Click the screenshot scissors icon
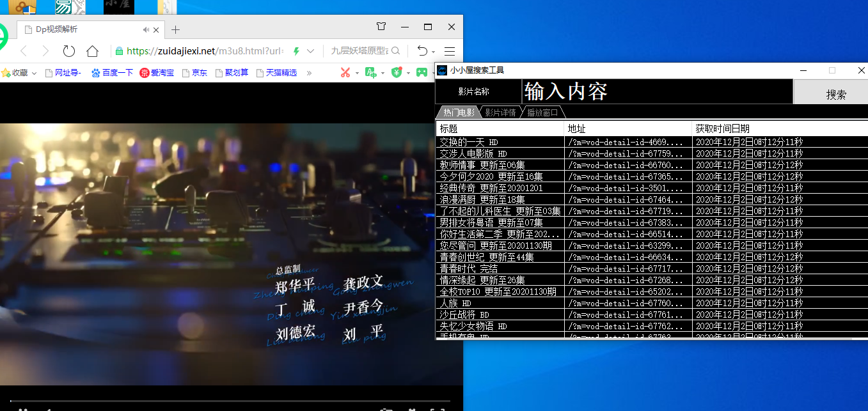 (x=345, y=72)
